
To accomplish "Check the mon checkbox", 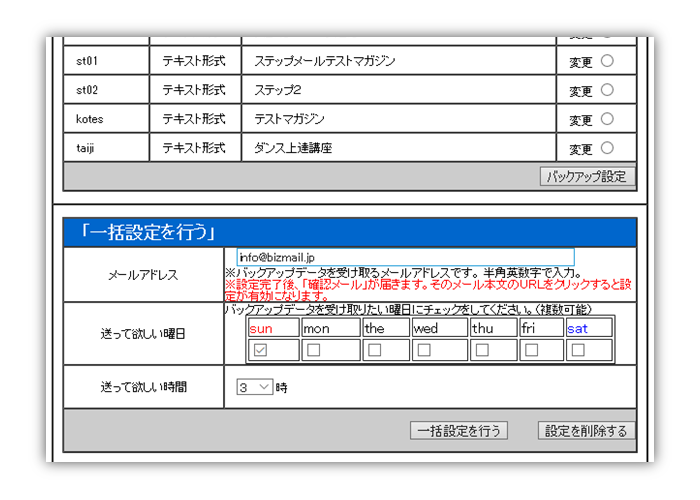I will coord(313,350).
